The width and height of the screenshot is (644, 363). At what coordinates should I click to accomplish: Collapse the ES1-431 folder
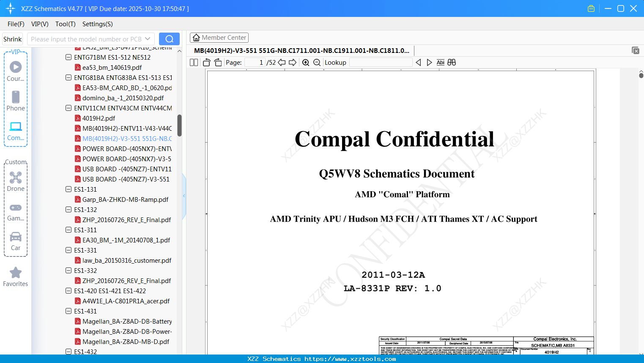69,311
